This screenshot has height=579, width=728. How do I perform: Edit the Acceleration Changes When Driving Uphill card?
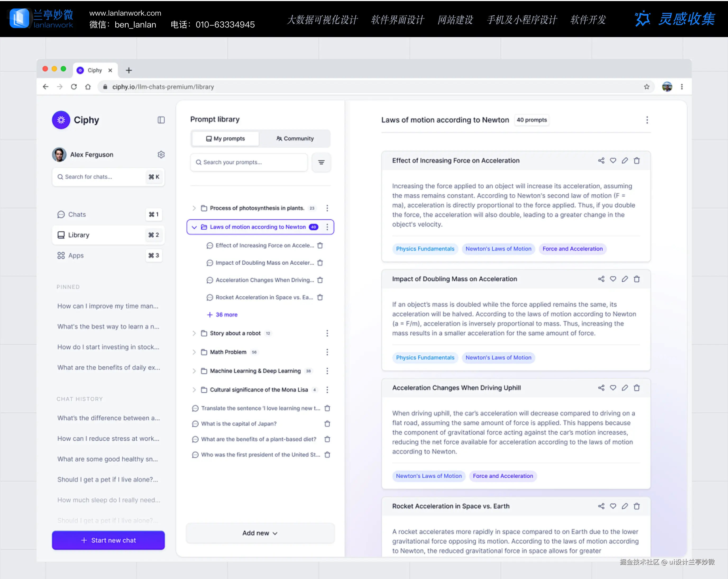[625, 387]
